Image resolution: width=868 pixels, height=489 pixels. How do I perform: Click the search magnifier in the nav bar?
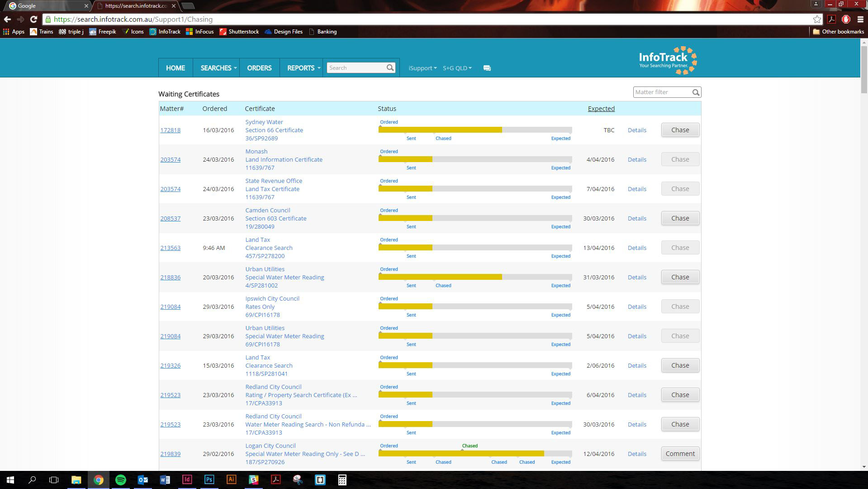(x=390, y=68)
